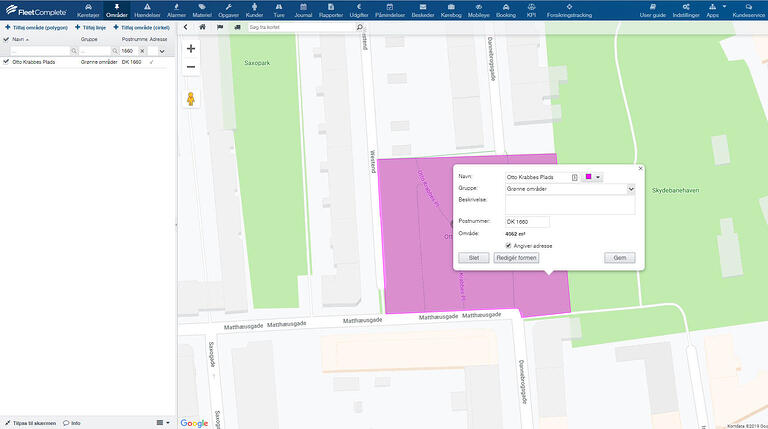
Task: Click the map search magnifier icon
Action: pos(360,27)
